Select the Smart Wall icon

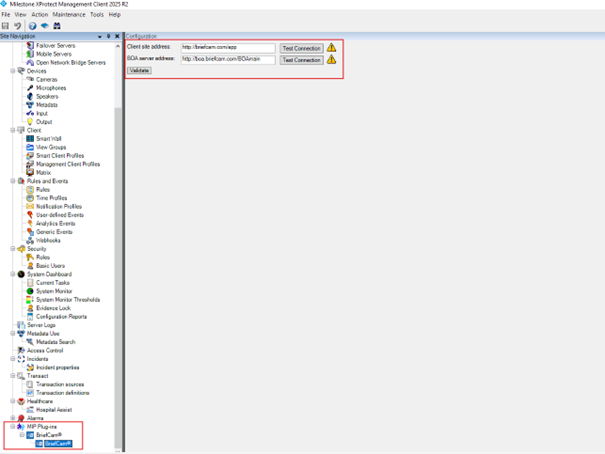point(30,138)
